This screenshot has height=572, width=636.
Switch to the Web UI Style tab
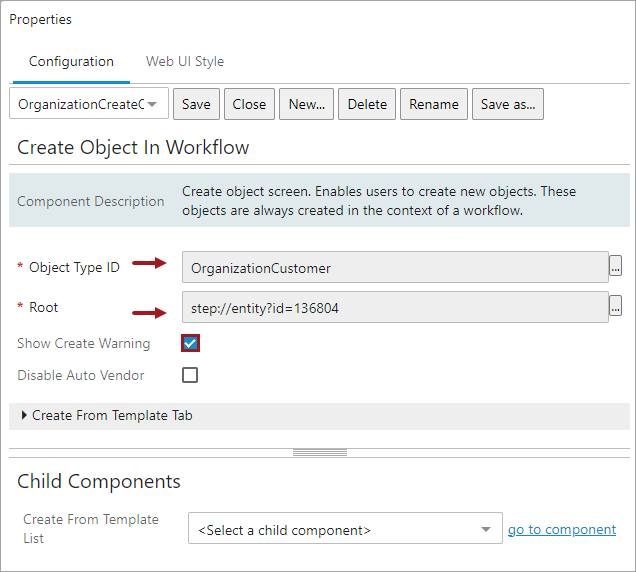tap(185, 61)
